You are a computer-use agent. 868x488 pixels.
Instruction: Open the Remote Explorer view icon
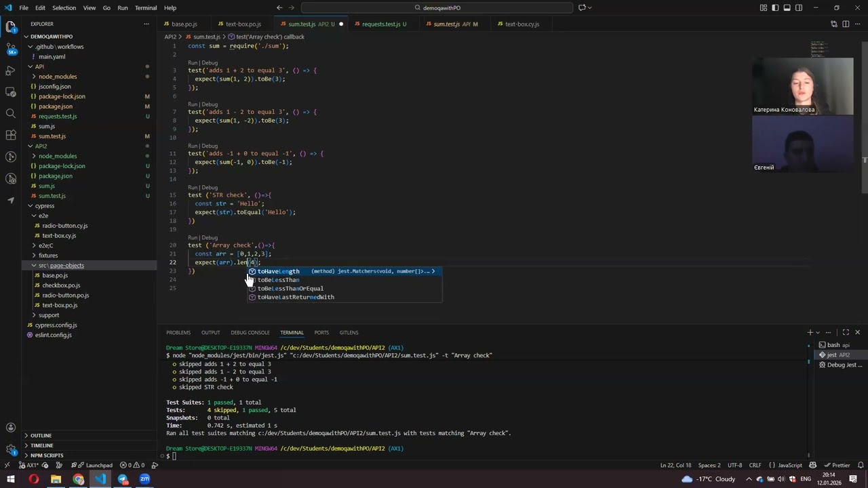click(x=11, y=92)
